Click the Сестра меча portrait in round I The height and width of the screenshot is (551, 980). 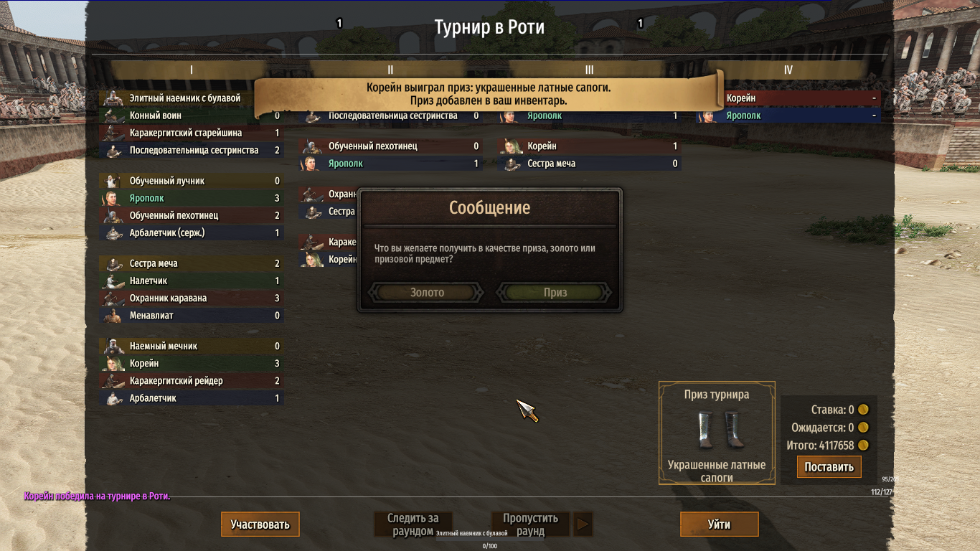click(112, 264)
